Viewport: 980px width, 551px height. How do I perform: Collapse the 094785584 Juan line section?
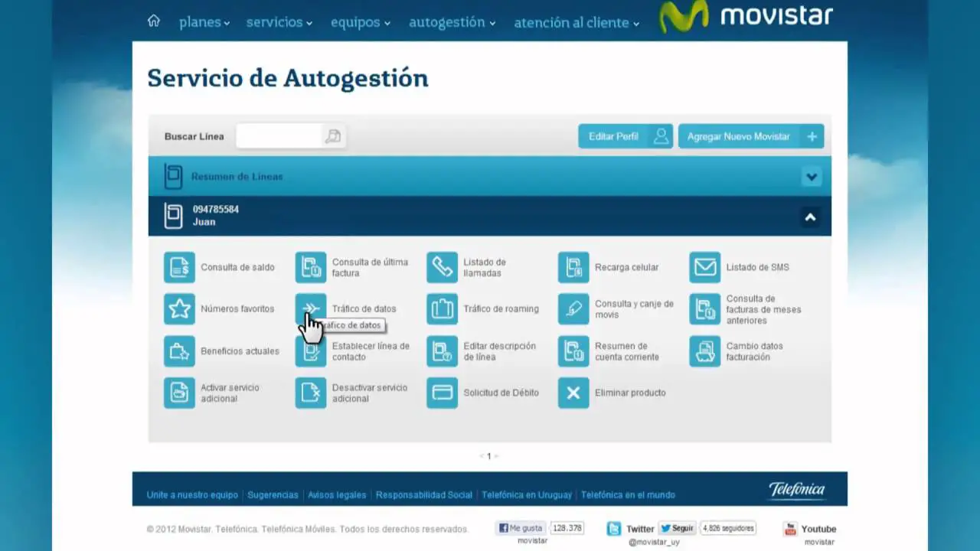point(810,217)
